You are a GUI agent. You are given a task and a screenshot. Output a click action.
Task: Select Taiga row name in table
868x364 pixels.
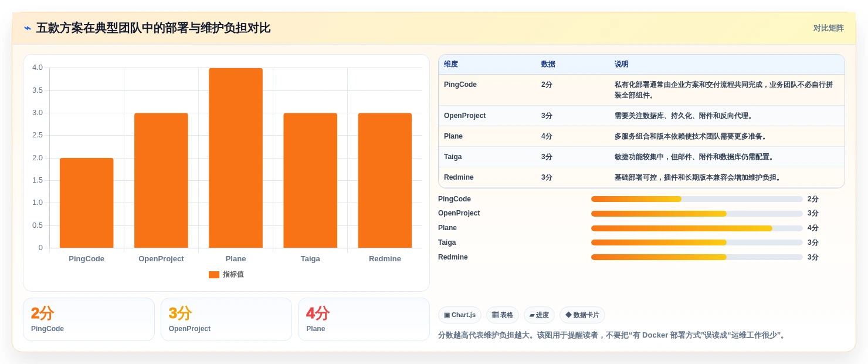[x=453, y=157]
